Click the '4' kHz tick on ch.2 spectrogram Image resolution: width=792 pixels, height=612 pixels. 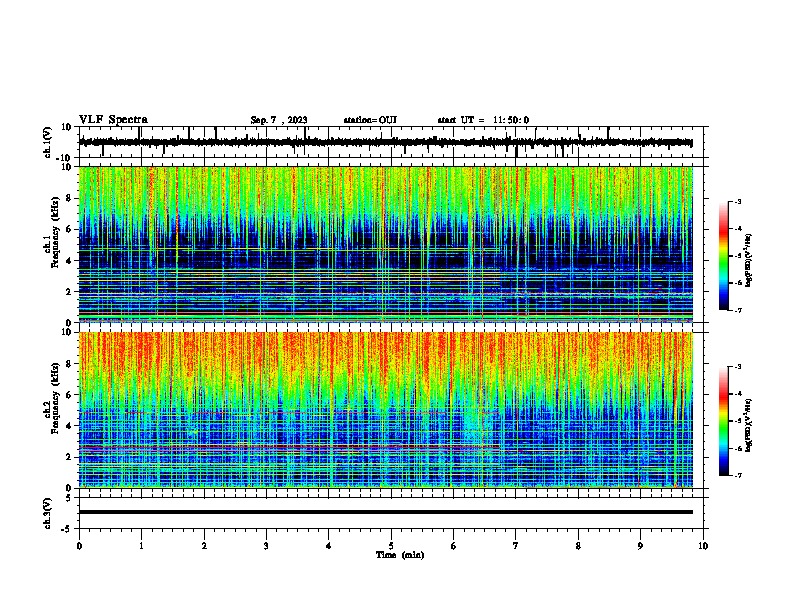tap(69, 426)
